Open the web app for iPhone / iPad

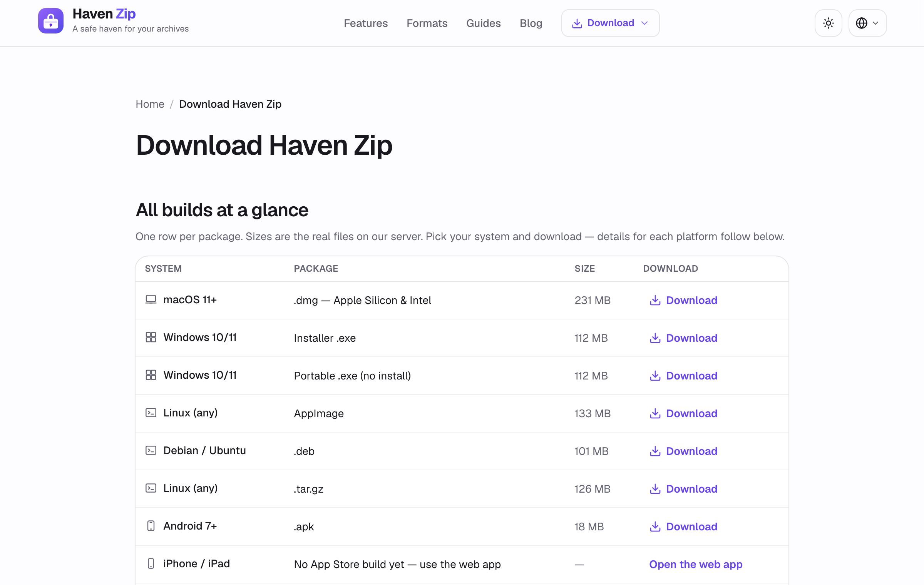(x=696, y=564)
